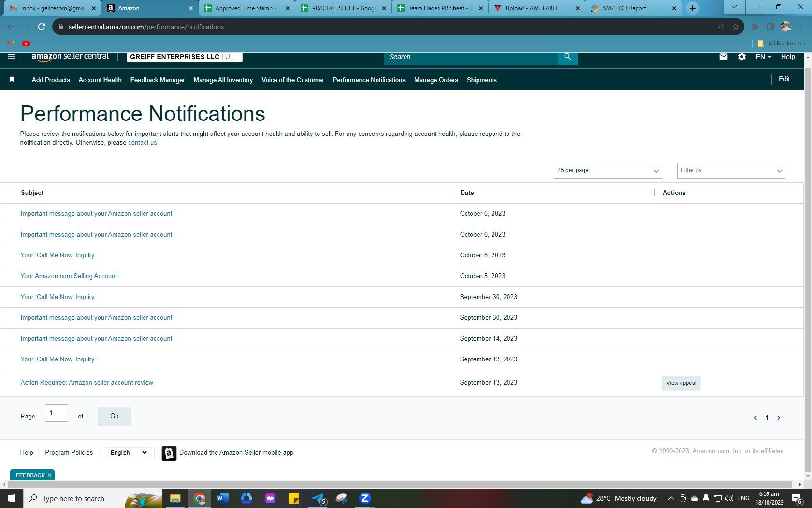The height and width of the screenshot is (508, 812).
Task: Click the Amazon Seller Central logo
Action: coord(70,57)
